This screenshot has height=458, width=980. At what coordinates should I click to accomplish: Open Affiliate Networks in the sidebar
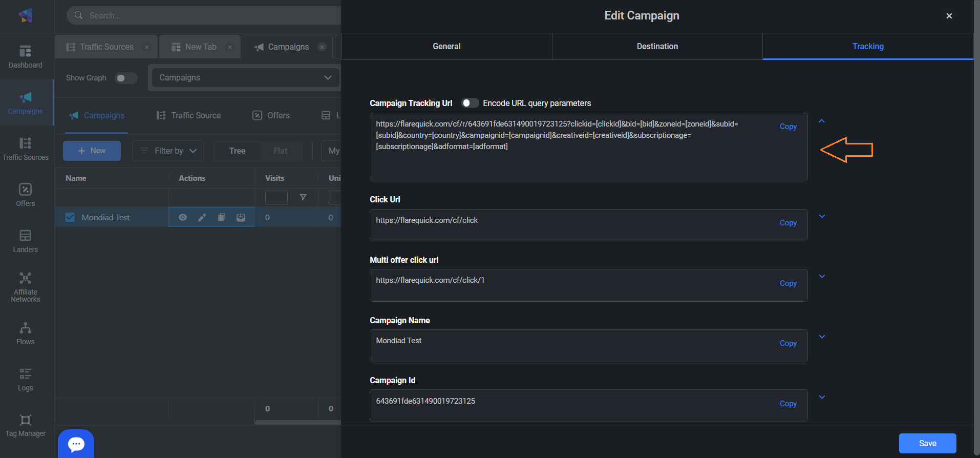pyautogui.click(x=25, y=287)
